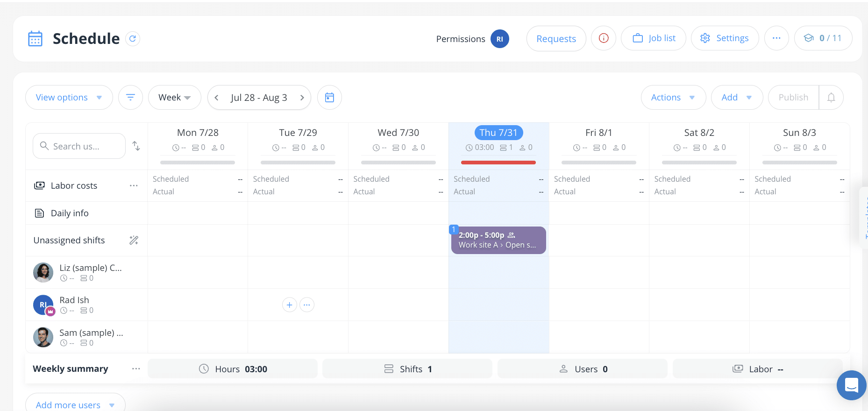Click the badge number on the open shift
The height and width of the screenshot is (411, 868).
(453, 229)
